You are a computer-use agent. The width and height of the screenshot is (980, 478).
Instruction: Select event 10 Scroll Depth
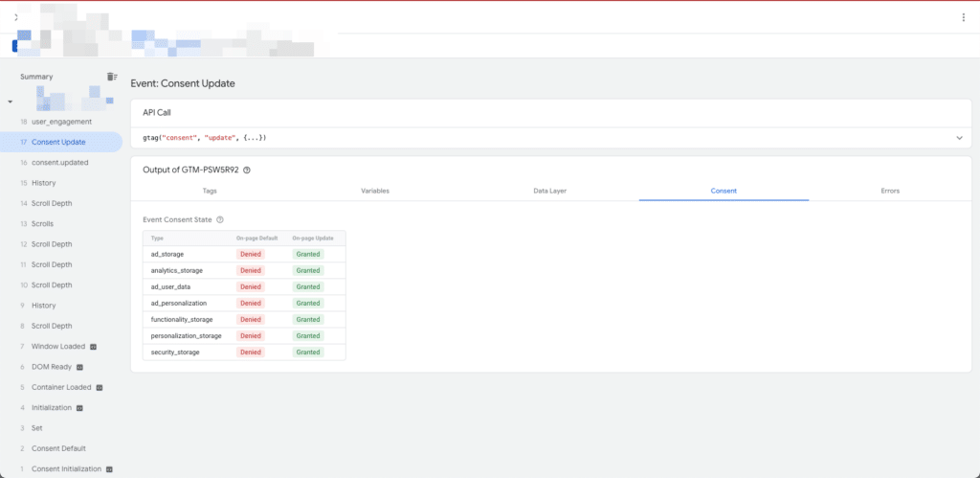click(x=61, y=285)
